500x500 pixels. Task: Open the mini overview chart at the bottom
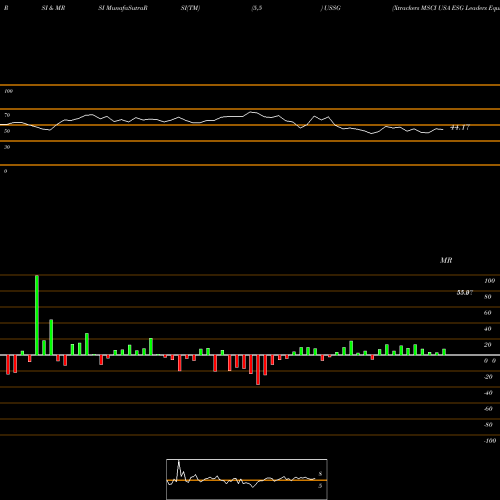tap(247, 479)
